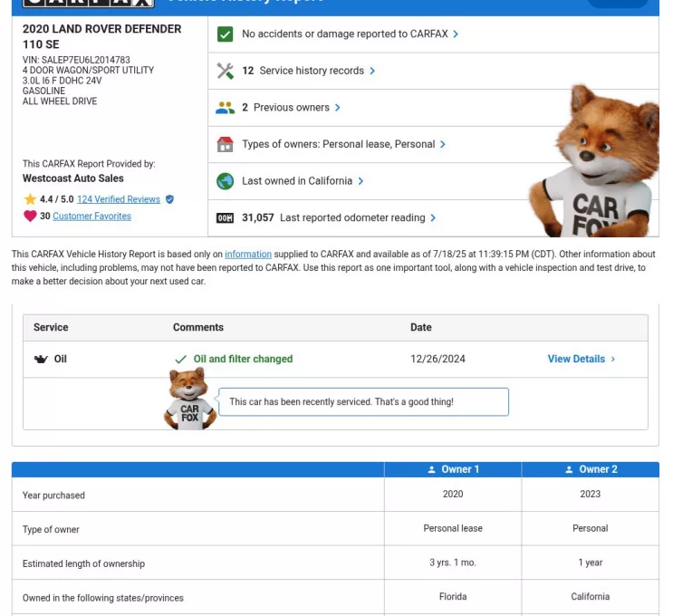Open View Details for oil service
The width and height of the screenshot is (673, 616).
(x=581, y=360)
